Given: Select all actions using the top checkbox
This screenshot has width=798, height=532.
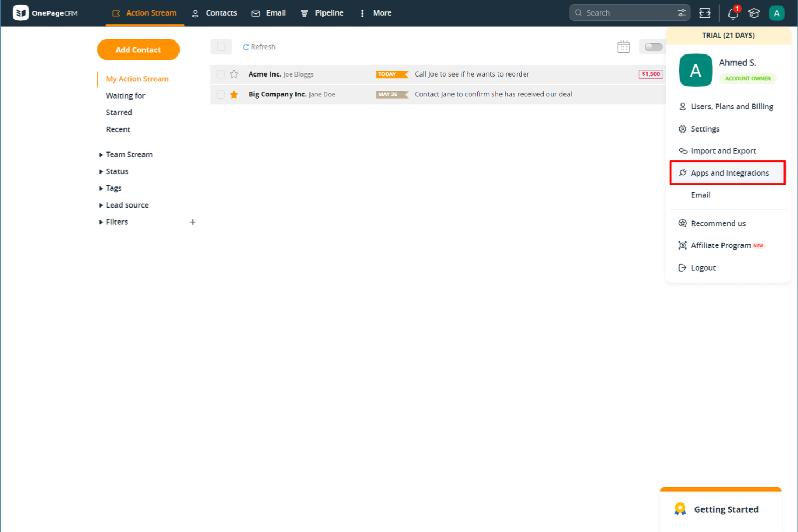Looking at the screenshot, I should click(x=221, y=47).
